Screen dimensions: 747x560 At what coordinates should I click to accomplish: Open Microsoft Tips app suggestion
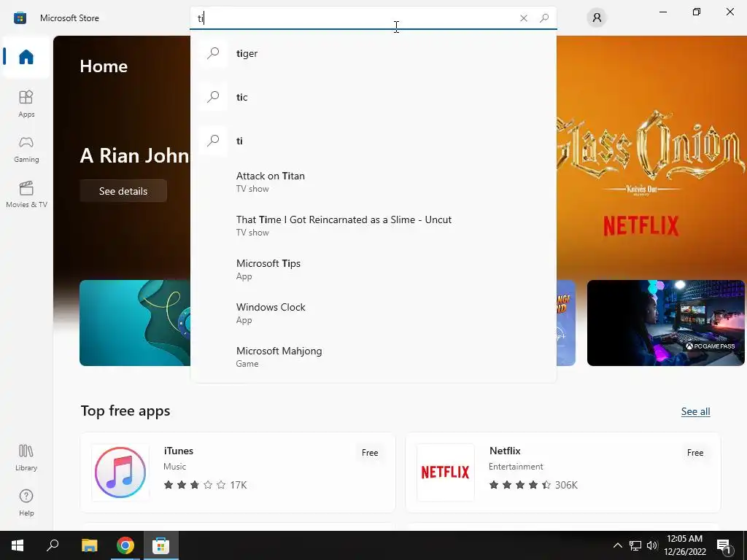point(373,270)
